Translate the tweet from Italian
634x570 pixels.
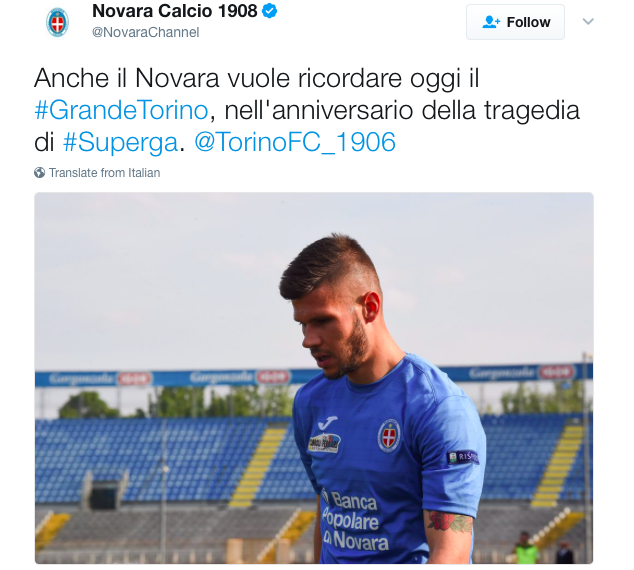click(x=104, y=173)
